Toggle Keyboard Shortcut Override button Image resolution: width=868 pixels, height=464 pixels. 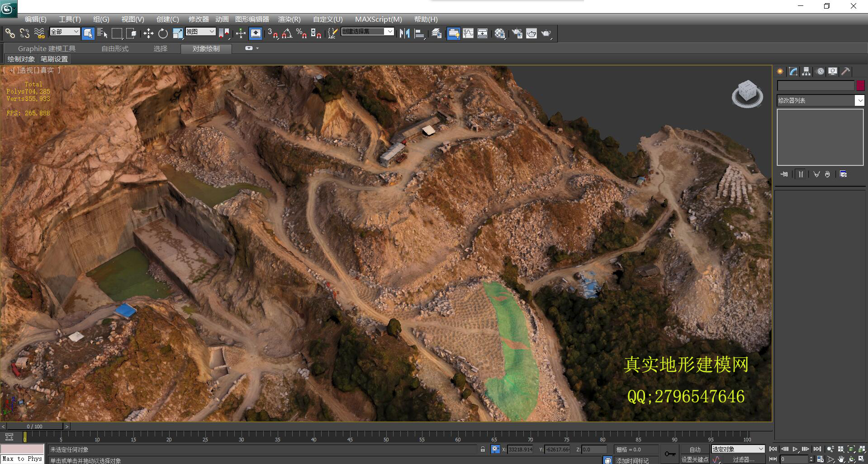(256, 33)
